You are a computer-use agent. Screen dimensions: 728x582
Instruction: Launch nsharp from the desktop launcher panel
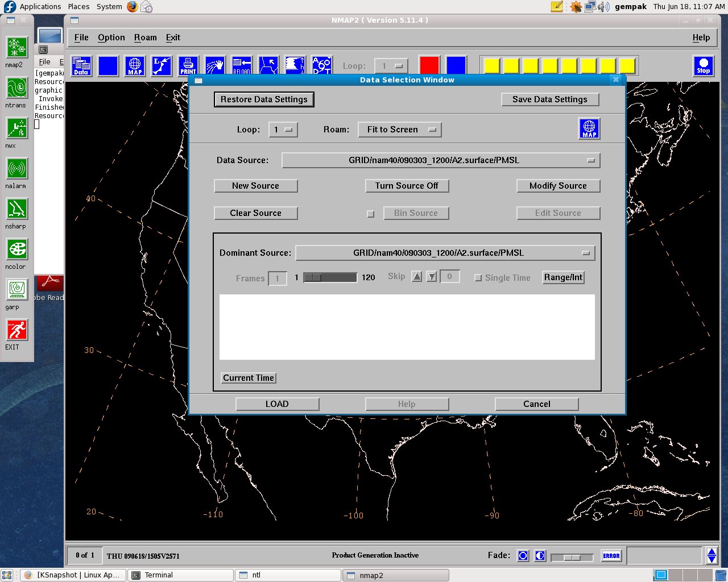pos(16,209)
